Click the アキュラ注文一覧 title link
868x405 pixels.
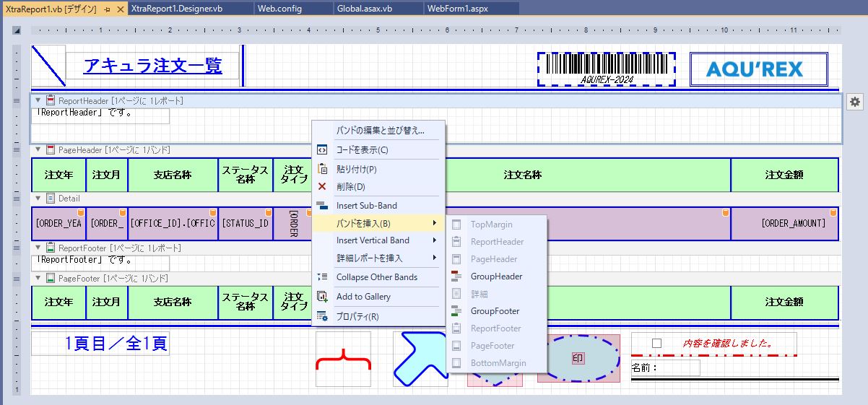pyautogui.click(x=152, y=66)
